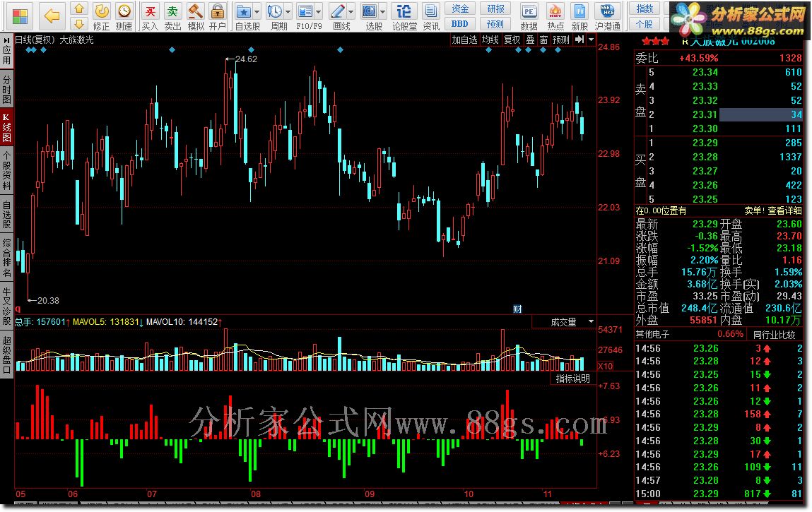Select the 应用 sidebar tab
Screen dimensions: 812x512
pyautogui.click(x=6, y=51)
